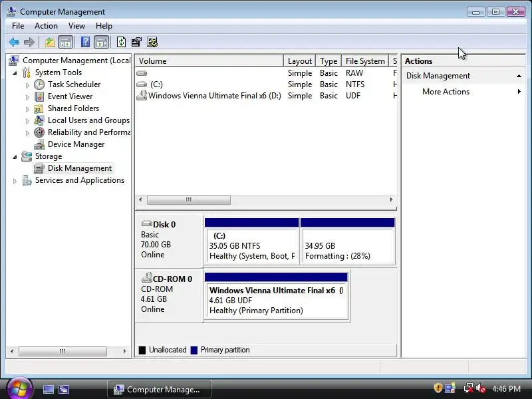Open the Action menu

46,26
